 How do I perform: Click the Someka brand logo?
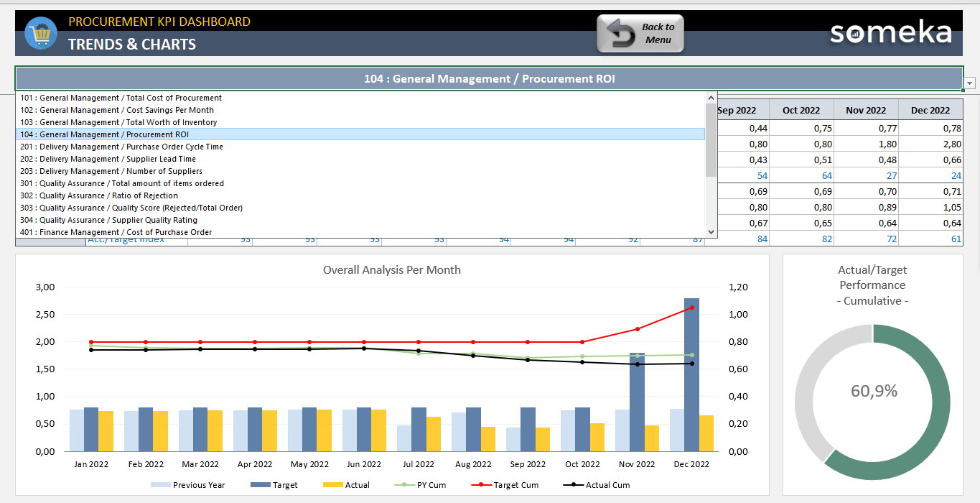click(890, 32)
